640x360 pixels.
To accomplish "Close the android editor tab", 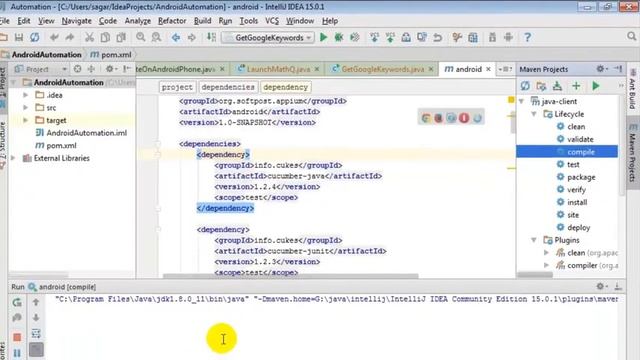I will (x=488, y=69).
